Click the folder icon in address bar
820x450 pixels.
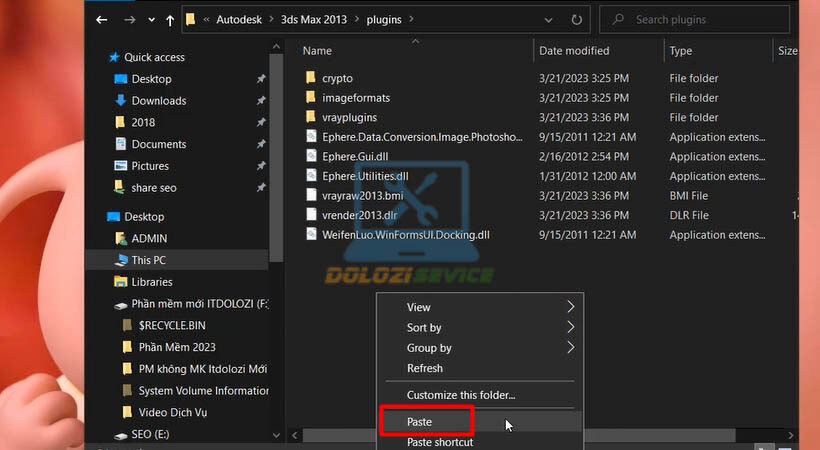click(190, 19)
